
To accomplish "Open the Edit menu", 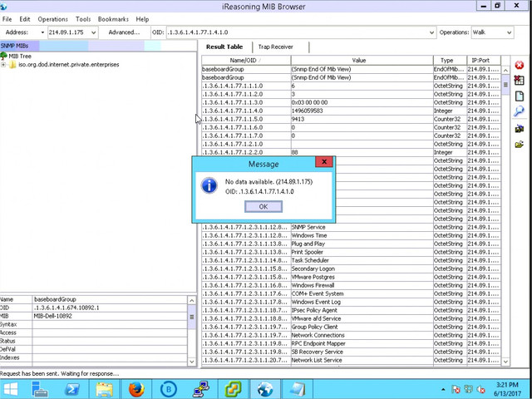I will pyautogui.click(x=24, y=19).
